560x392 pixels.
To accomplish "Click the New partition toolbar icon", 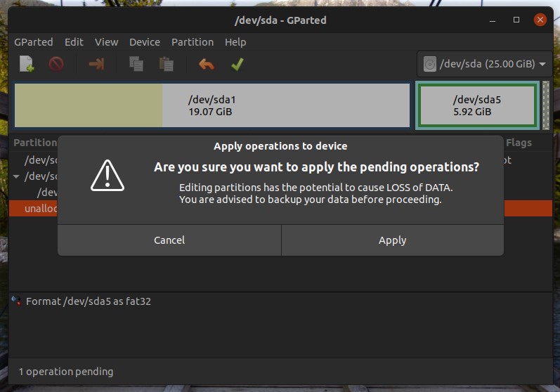I will [27, 64].
